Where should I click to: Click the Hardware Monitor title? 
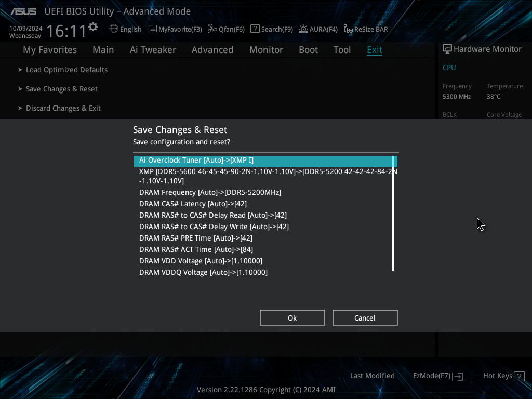click(487, 49)
